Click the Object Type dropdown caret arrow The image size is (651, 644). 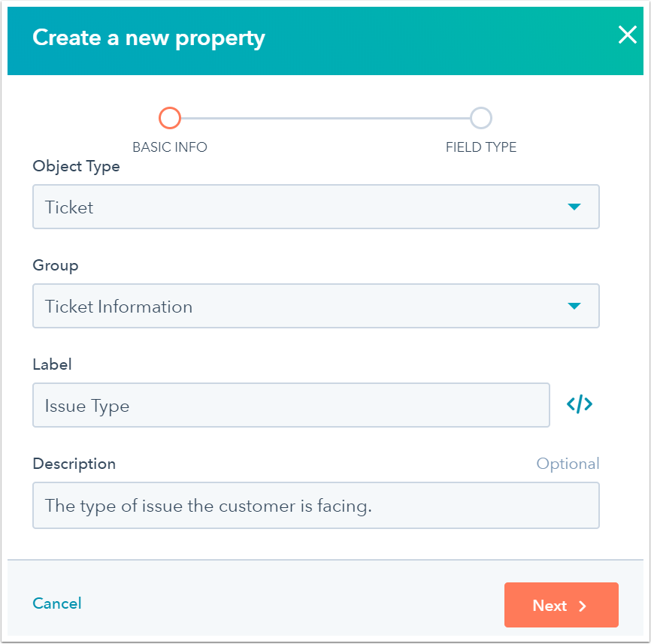click(574, 207)
